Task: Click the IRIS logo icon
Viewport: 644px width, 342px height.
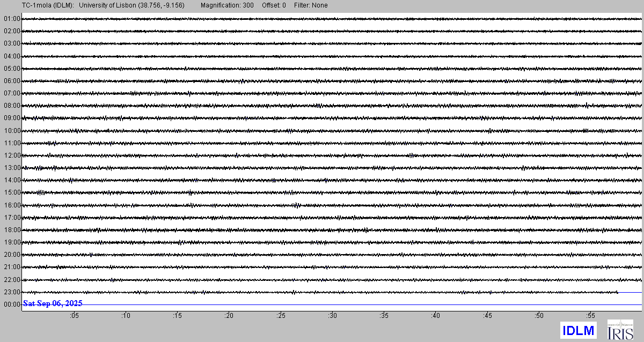Action: pyautogui.click(x=620, y=330)
